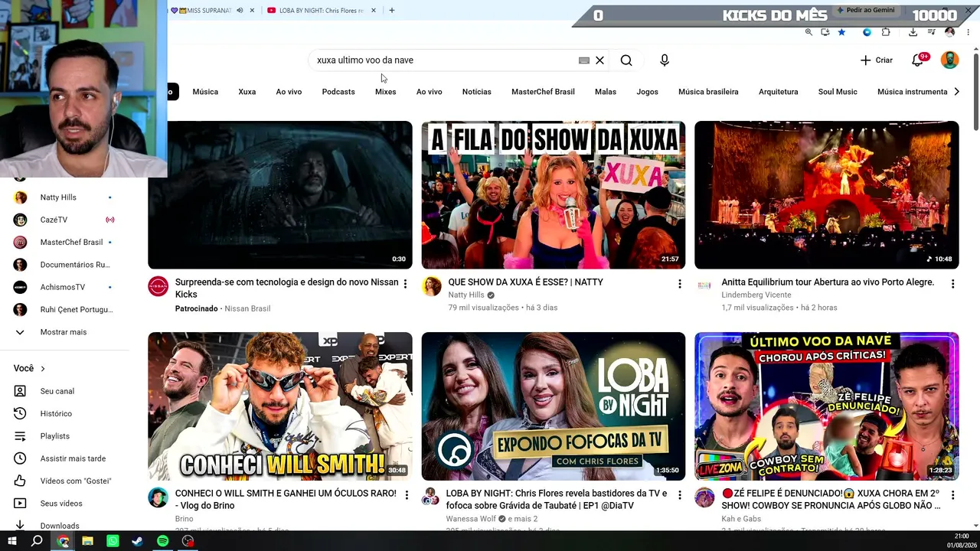Show more filter chips with the right arrow
Screen dimensions: 980x551
coord(956,92)
